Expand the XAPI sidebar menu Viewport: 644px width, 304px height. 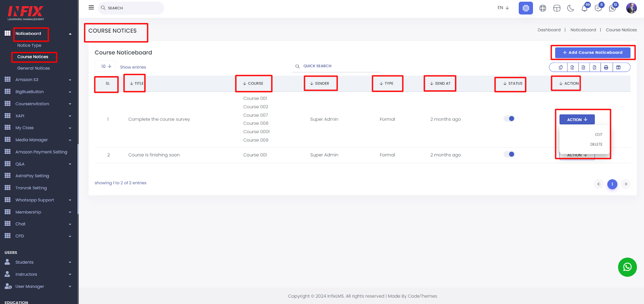70,116
